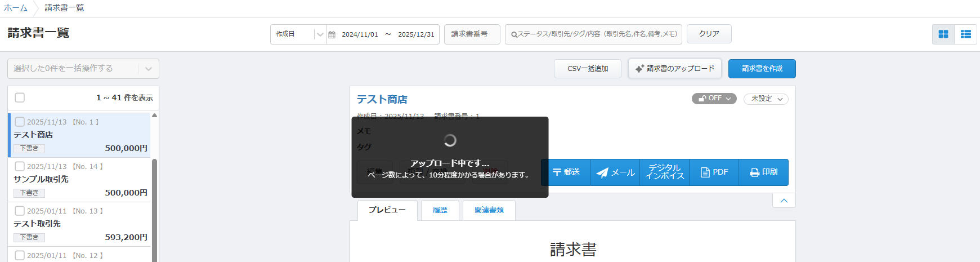Image resolution: width=980 pixels, height=262 pixels.
Task: Open the 未設定 status dropdown
Action: [766, 99]
